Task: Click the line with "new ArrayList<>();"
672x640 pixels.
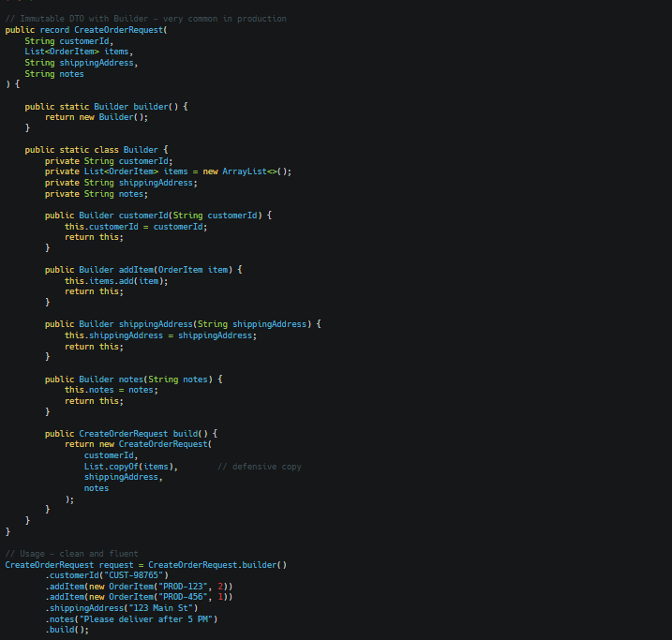Action: pos(168,171)
